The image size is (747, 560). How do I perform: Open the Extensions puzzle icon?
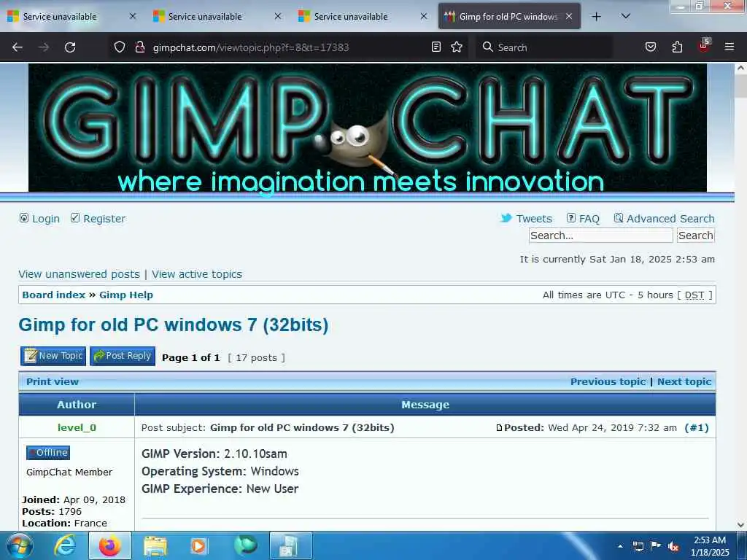pos(677,47)
